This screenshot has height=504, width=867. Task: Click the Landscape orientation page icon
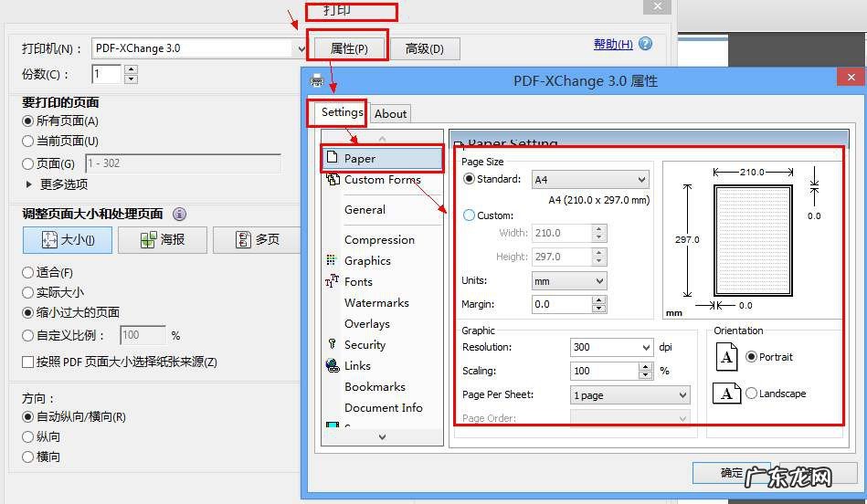(726, 394)
